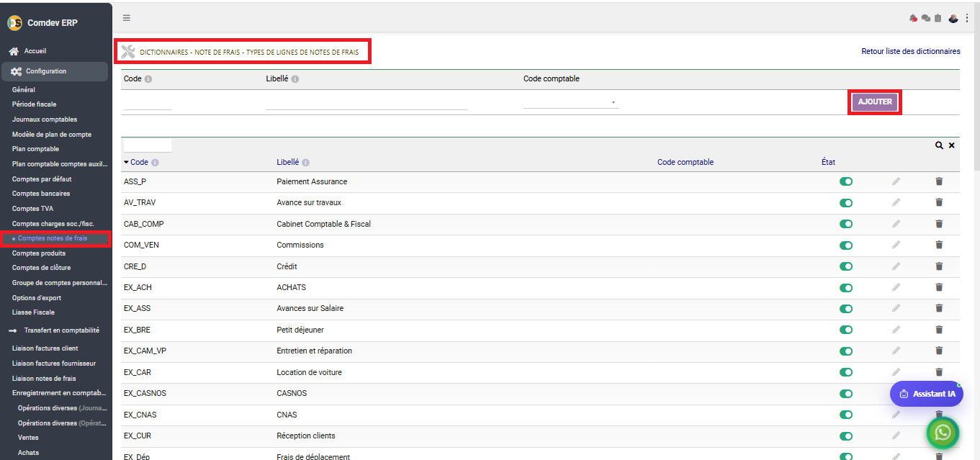Image resolution: width=980 pixels, height=460 pixels.
Task: Delete the EX_ASS Avances sur Salaire row
Action: 939,308
